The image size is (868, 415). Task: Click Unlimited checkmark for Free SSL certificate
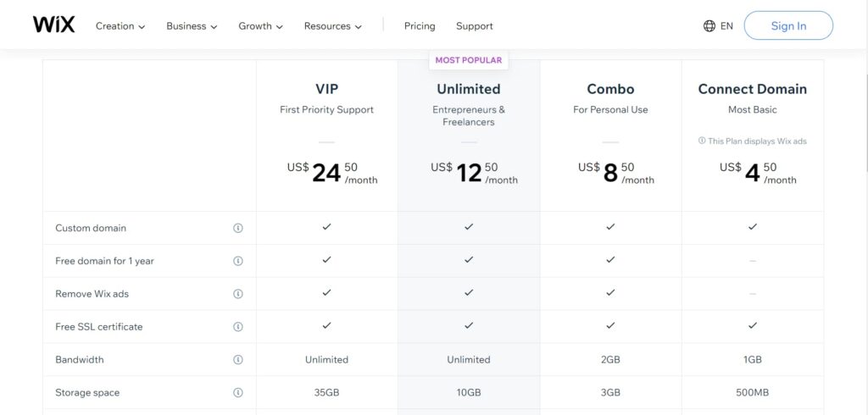coord(469,325)
